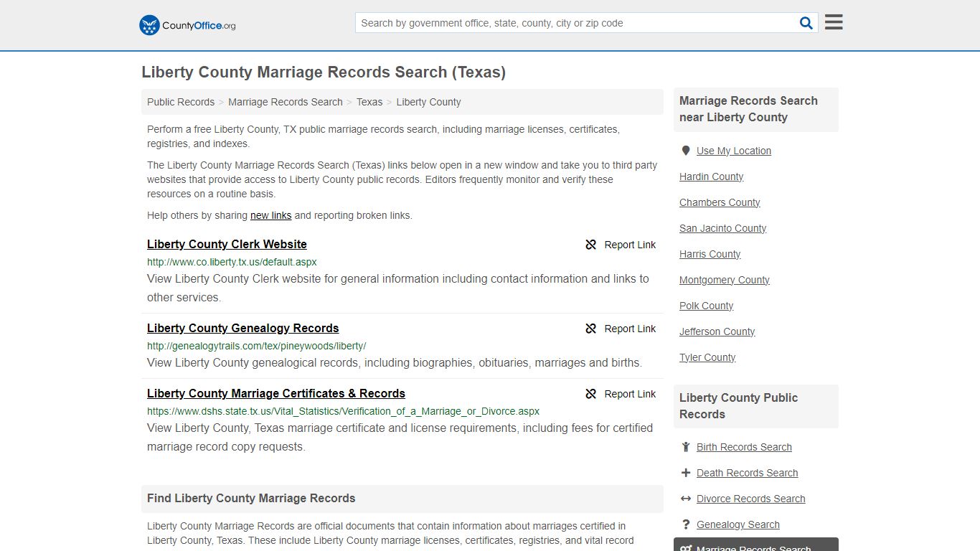Click the arrows icon beside Divorce Records Search
Screen dimensions: 980x551
click(x=686, y=499)
